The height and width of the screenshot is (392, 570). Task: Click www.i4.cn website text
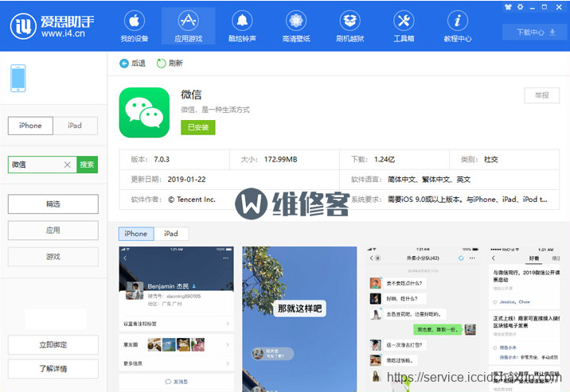[x=63, y=33]
